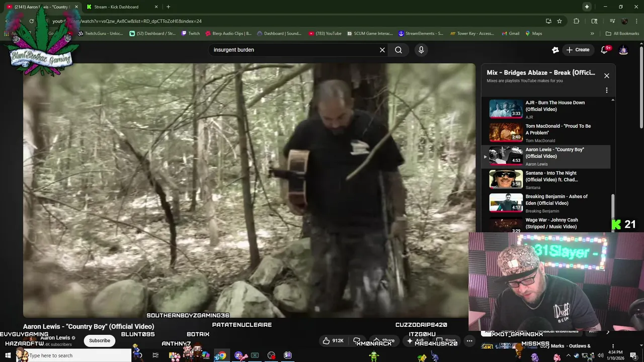Screen dimensions: 644x362
Task: Select the Breaking Benjamin thumbnail showing 4:17
Action: pyautogui.click(x=506, y=203)
